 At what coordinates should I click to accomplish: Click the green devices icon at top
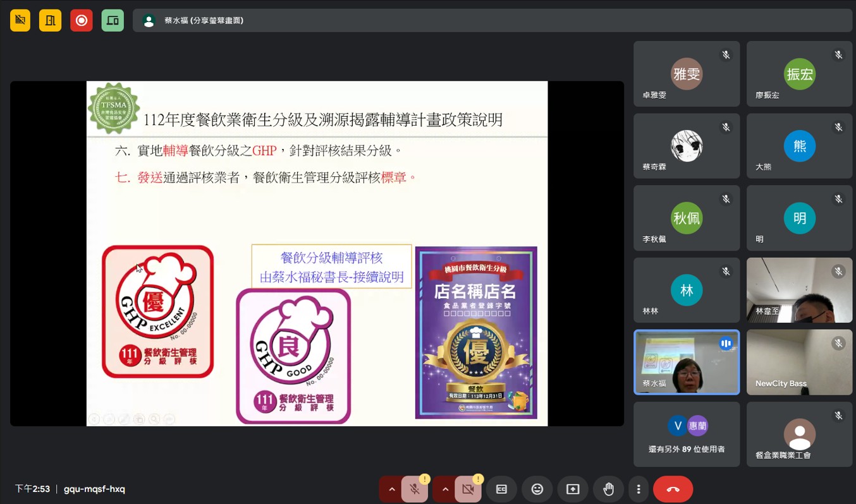point(113,20)
